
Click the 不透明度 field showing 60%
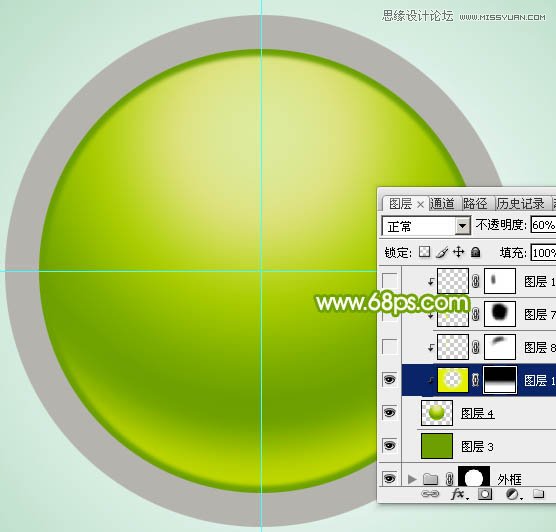click(543, 225)
